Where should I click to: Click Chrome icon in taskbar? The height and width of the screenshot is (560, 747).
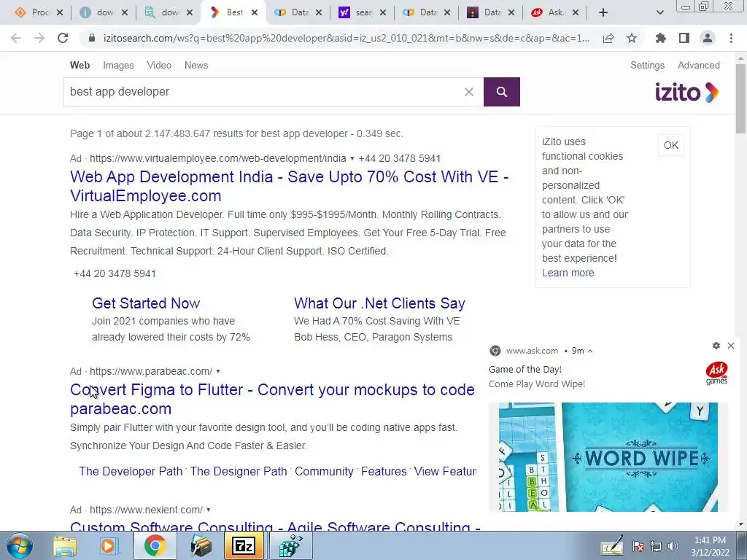[x=155, y=546]
